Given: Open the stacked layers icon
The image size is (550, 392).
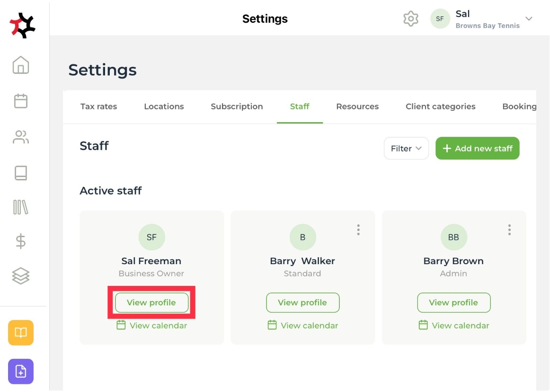Looking at the screenshot, I should 21,276.
